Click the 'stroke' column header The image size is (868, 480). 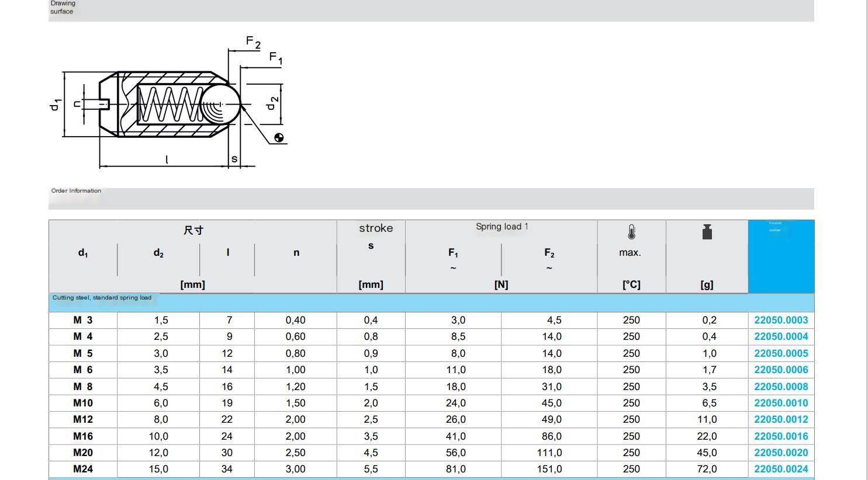tap(376, 228)
